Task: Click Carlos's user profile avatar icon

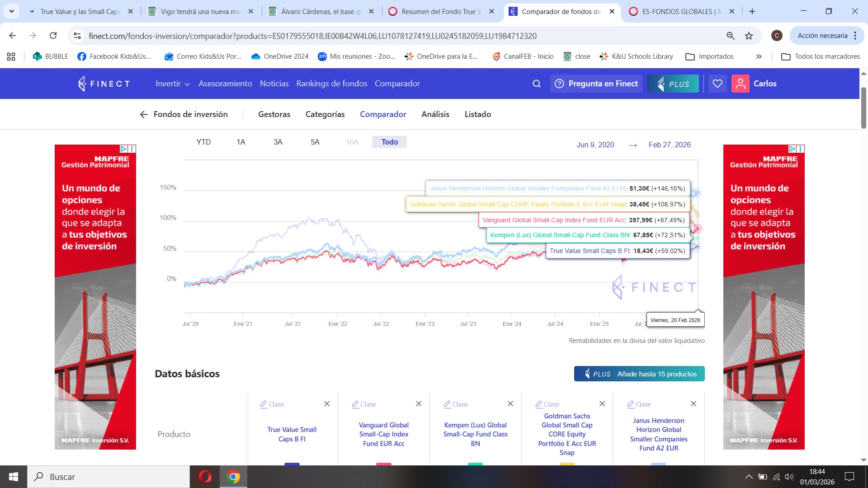Action: [740, 84]
